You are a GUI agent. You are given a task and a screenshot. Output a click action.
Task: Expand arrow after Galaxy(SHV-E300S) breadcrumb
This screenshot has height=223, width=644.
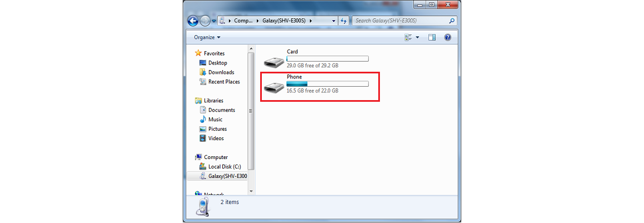[x=311, y=21]
